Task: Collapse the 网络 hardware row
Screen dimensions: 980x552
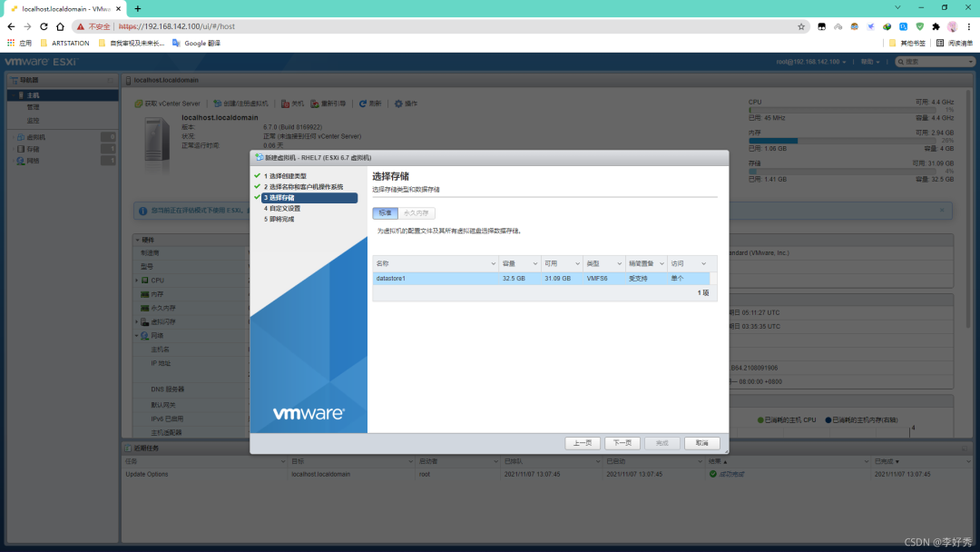Action: coord(137,336)
